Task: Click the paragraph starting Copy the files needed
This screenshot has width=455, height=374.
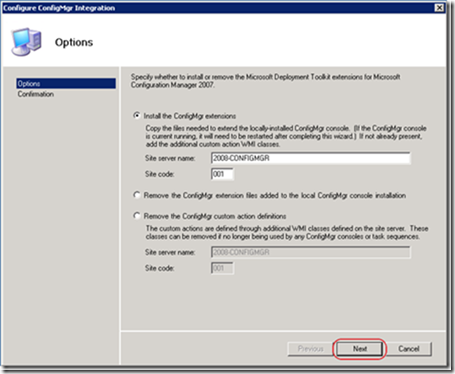Action: click(x=286, y=136)
